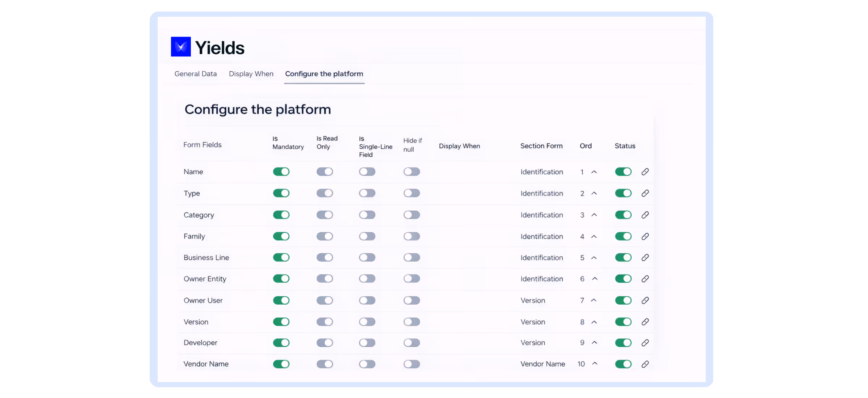Move Family field up with order chevron

[594, 237]
